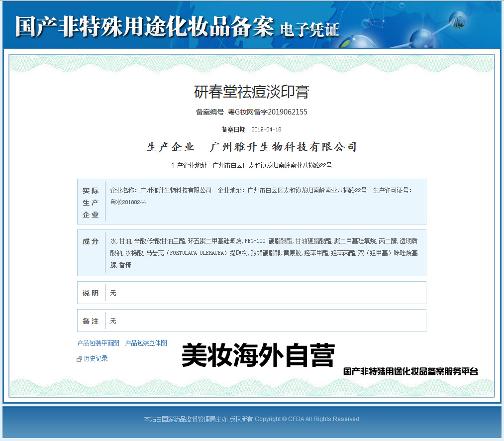Click the 实际生产企业 row label
504x441 pixels.
(91, 202)
